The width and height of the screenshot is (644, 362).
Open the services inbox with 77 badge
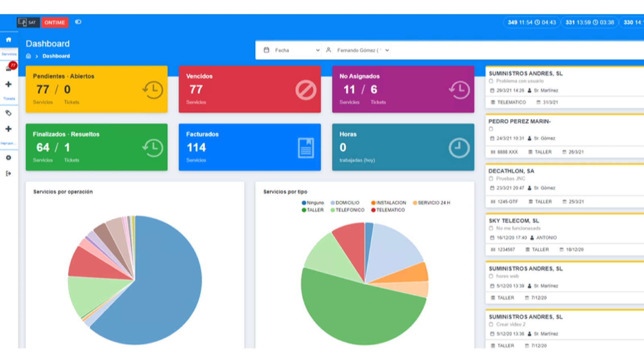point(9,68)
